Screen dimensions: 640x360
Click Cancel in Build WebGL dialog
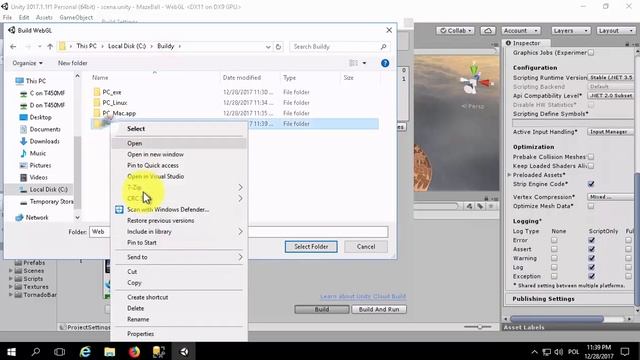click(x=366, y=247)
